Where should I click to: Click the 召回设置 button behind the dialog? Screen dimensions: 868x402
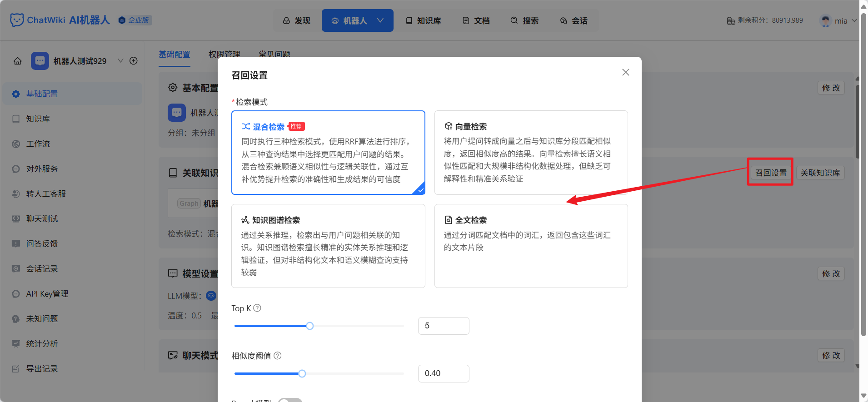[x=771, y=173]
